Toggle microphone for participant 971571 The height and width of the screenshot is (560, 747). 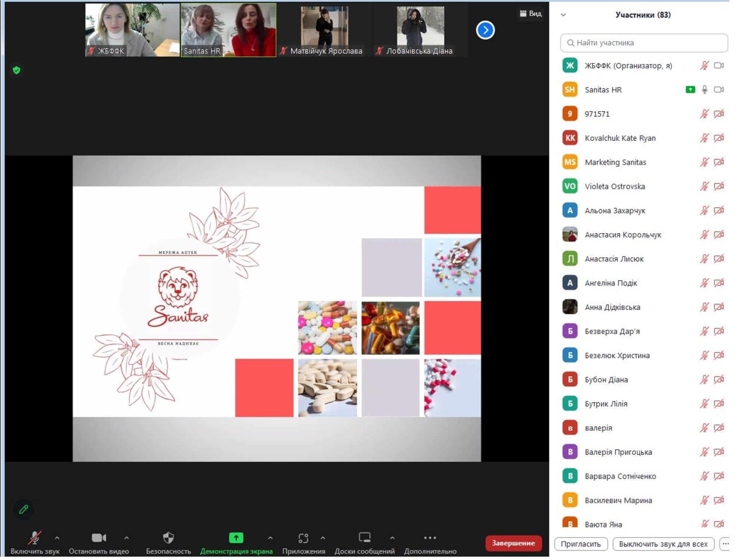[704, 114]
